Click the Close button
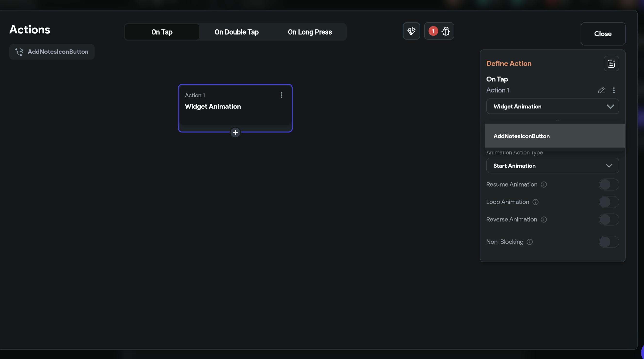Screen dimensions: 644x359 tap(603, 34)
